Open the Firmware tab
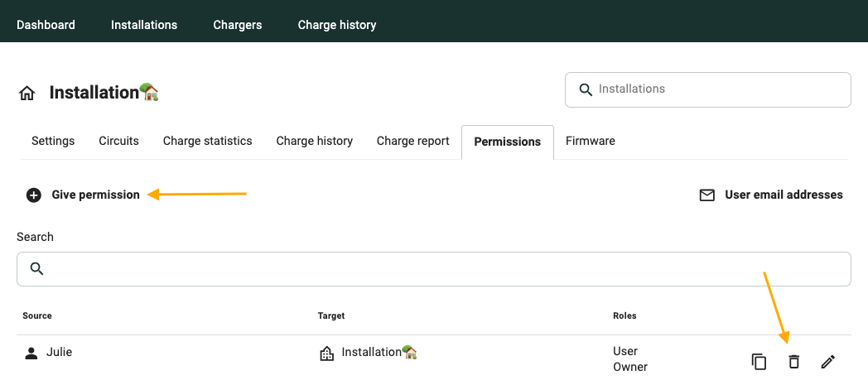The image size is (868, 385). (x=590, y=141)
